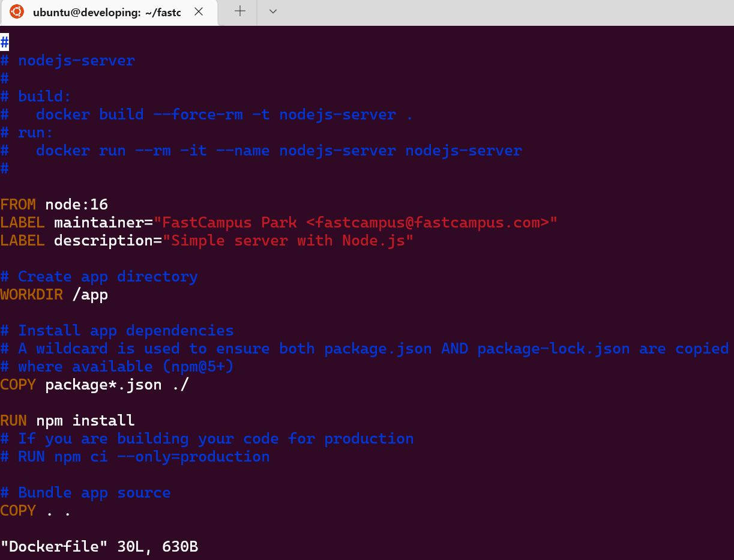Viewport: 734px width, 560px height.
Task: Close the ubuntu@developing tab
Action: [x=199, y=11]
